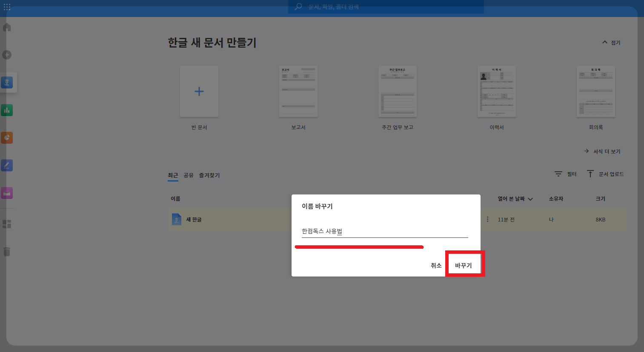Click the filter lines icon next to 필터
Viewport: 644px width, 352px height.
558,174
